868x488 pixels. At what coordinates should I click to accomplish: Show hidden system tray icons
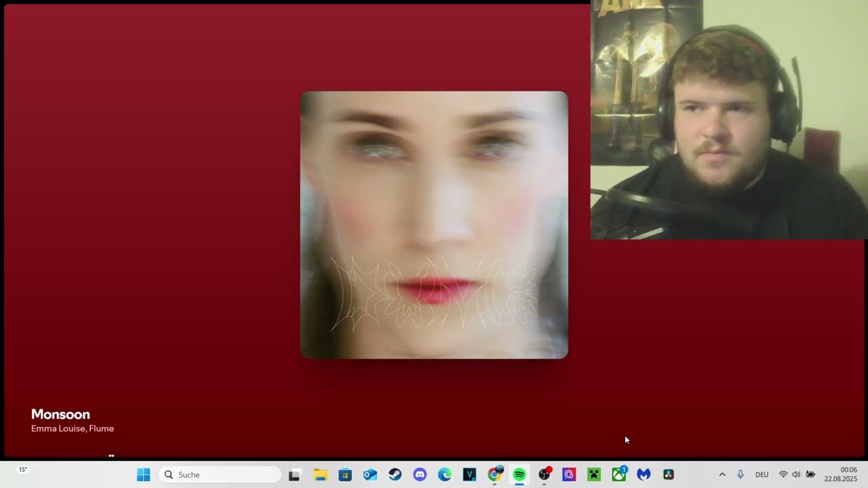pos(722,474)
